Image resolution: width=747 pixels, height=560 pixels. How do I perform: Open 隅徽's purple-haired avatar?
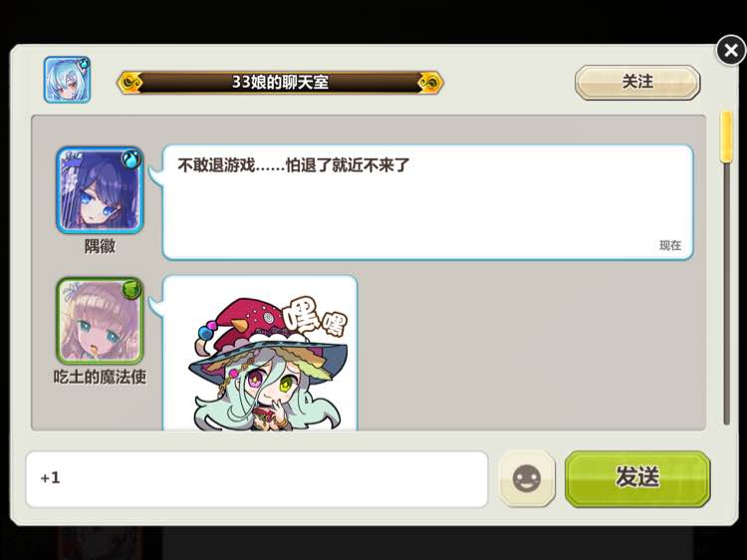(100, 190)
